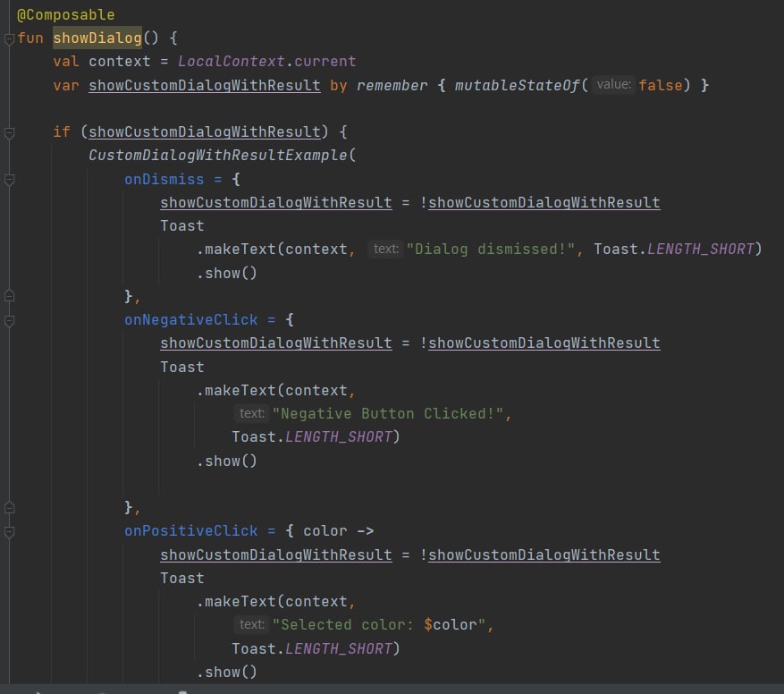Click showCustomDialogWithResult in the var declaration

click(205, 85)
